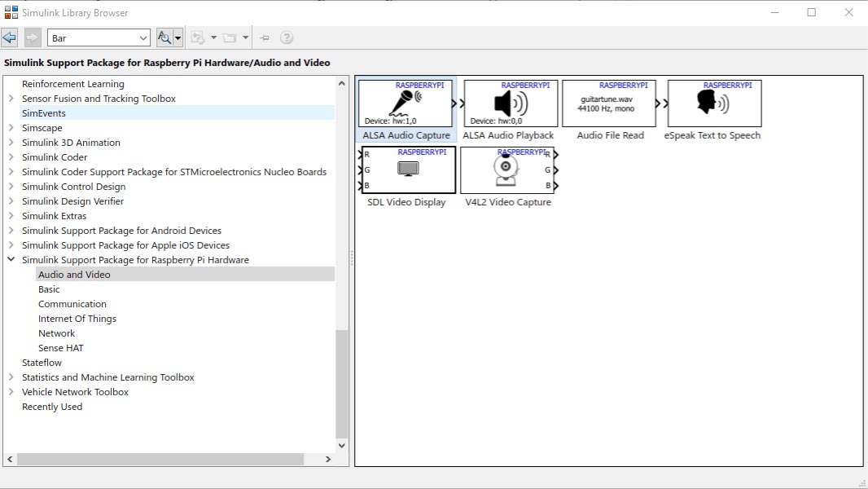
Task: Expand the Simscape library node
Action: 11,128
